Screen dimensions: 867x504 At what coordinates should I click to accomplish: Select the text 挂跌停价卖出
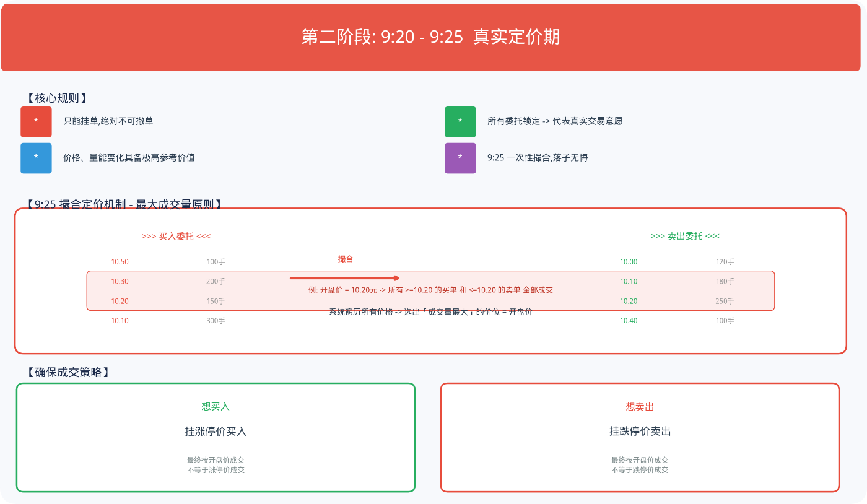click(x=640, y=432)
